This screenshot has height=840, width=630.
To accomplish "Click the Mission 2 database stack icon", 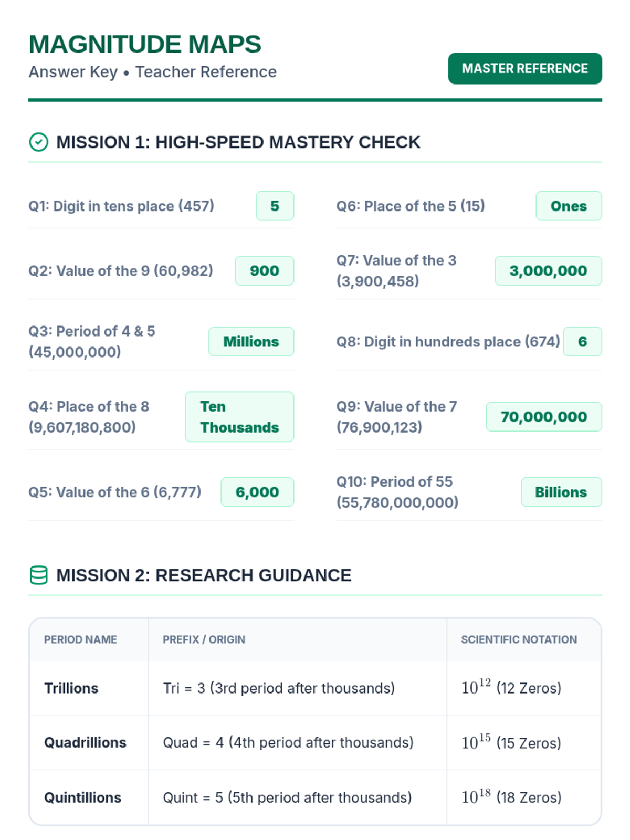I will (x=38, y=575).
